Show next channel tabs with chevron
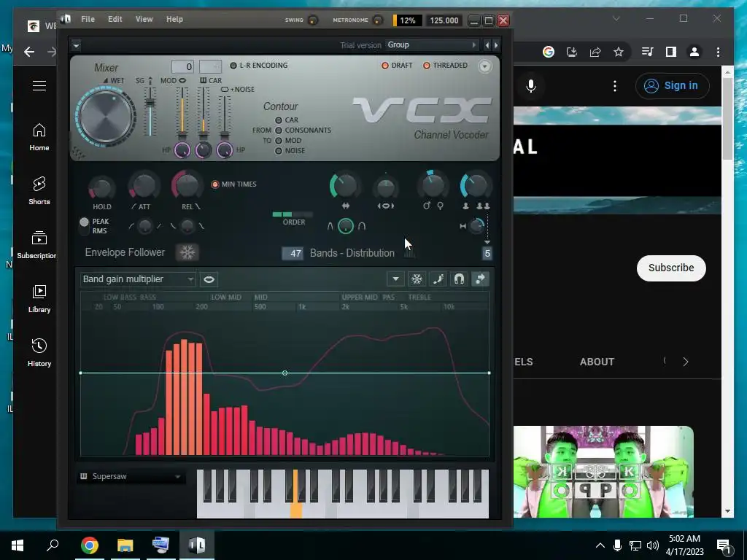The height and width of the screenshot is (560, 747). pos(686,362)
